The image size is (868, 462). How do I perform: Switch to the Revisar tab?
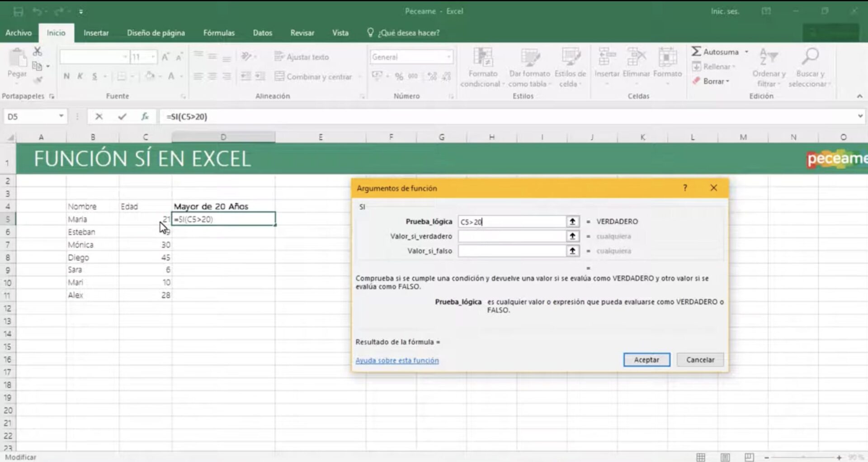point(302,33)
